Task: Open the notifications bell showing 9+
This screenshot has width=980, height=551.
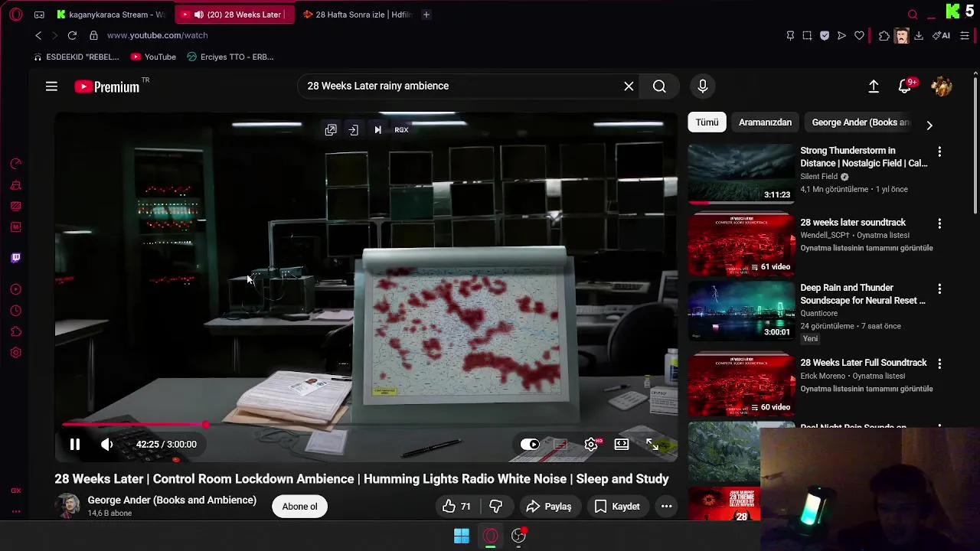Action: [906, 86]
